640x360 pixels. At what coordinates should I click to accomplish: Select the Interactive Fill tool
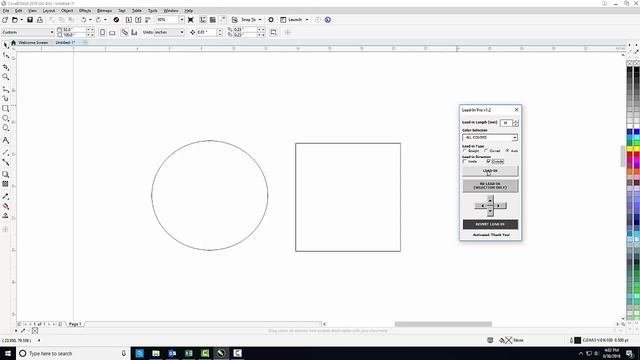click(6, 206)
